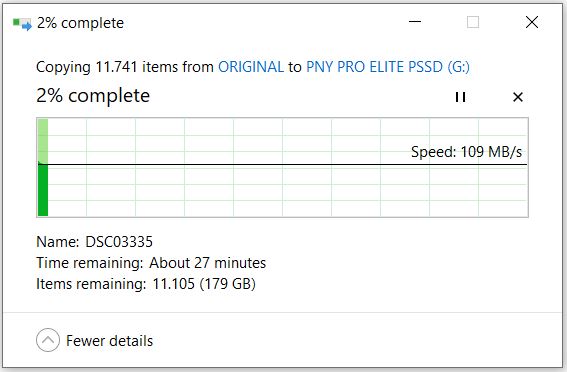Click the Speed: 109 MB/s label
Image resolution: width=567 pixels, height=372 pixels.
click(466, 152)
